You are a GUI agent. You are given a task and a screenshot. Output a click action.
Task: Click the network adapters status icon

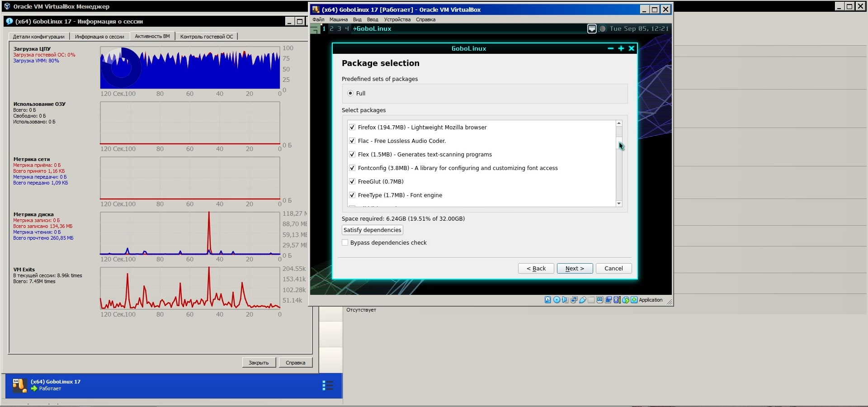(x=574, y=300)
